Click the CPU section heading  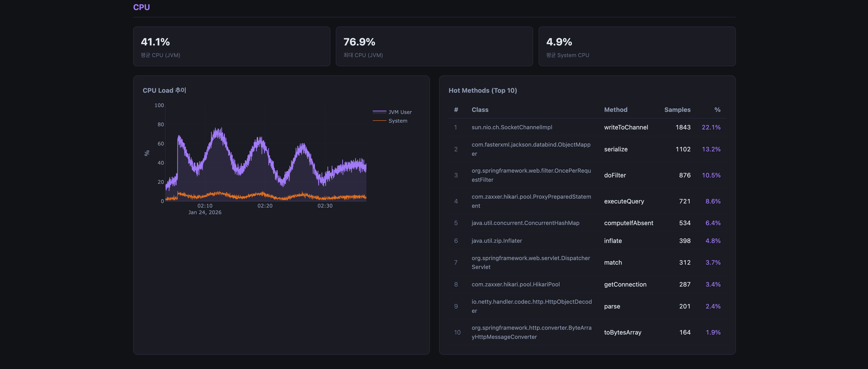(x=141, y=7)
